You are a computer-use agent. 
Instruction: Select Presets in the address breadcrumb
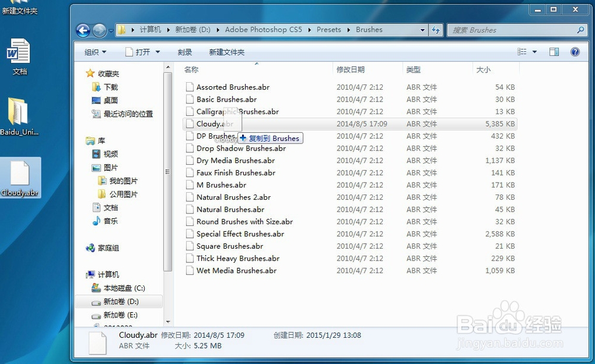(x=328, y=30)
